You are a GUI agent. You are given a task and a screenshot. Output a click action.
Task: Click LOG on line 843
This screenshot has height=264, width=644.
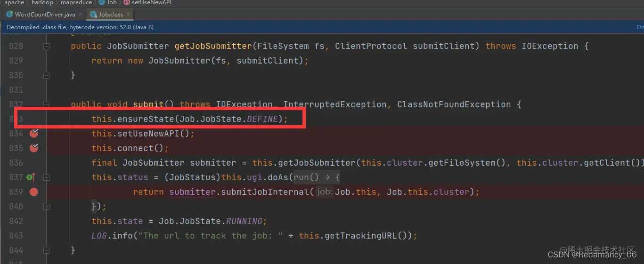point(99,236)
